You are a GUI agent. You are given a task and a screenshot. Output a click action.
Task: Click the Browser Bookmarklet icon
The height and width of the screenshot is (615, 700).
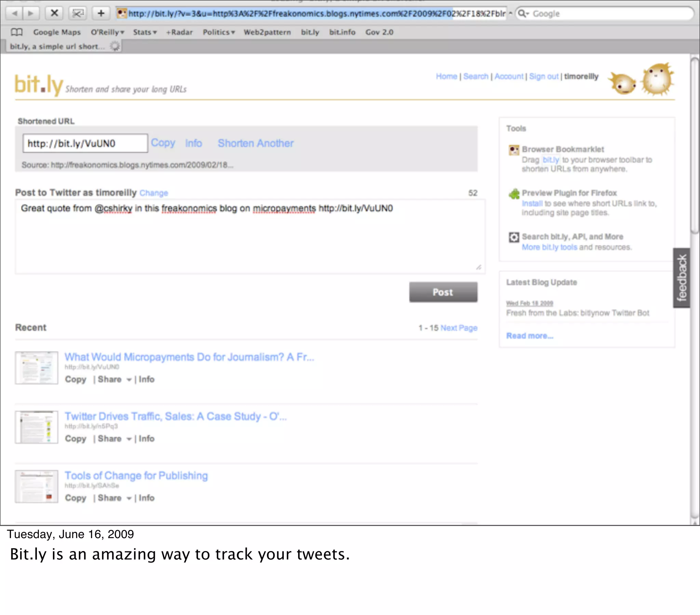(x=514, y=150)
